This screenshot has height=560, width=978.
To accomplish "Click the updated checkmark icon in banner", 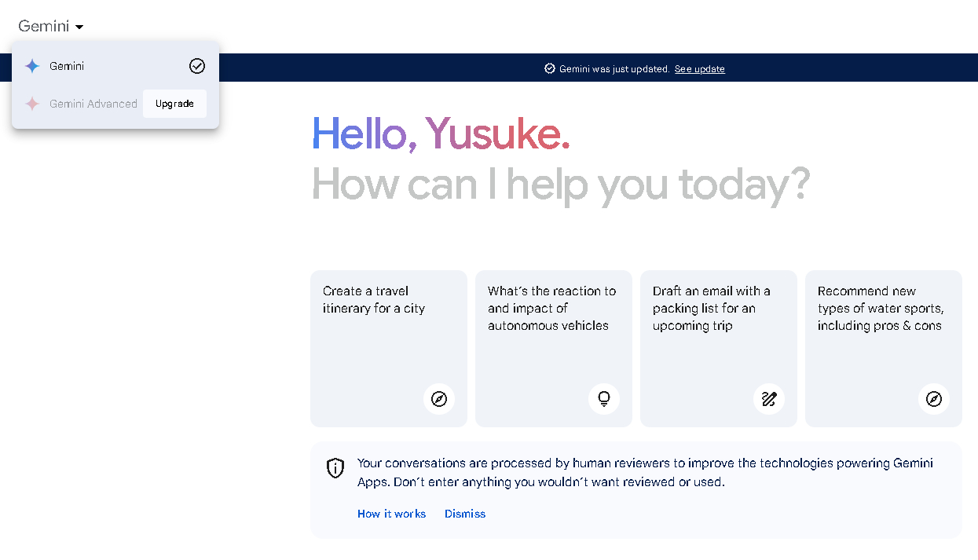I will pos(550,68).
